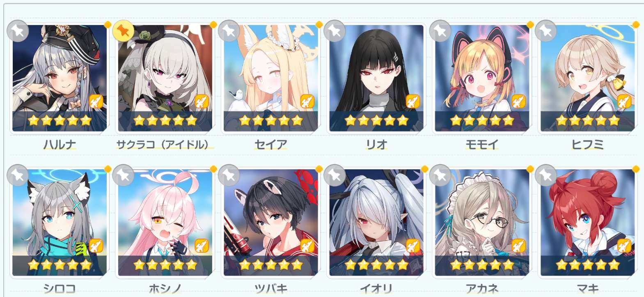Toggle the pin on ハルナ's card

coord(18,31)
